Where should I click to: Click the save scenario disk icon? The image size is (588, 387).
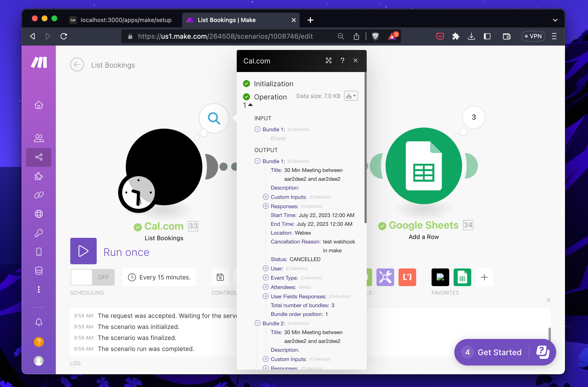coord(220,277)
